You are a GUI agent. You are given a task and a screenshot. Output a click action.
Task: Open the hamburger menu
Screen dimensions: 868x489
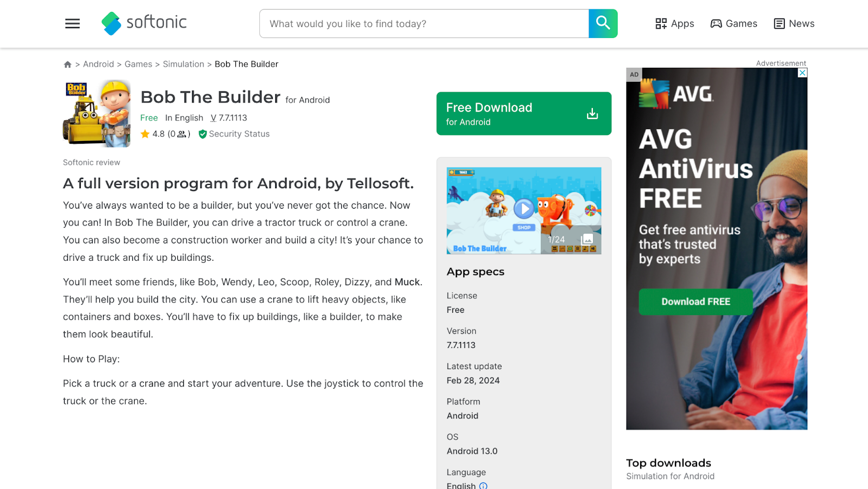(x=72, y=23)
